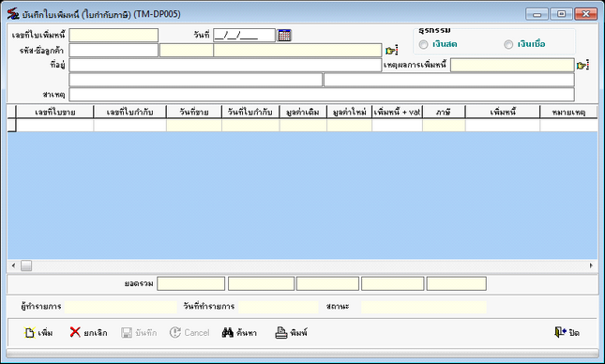The width and height of the screenshot is (605, 364).
Task: Click the horizontal scrollbar thumb
Action: 26,265
